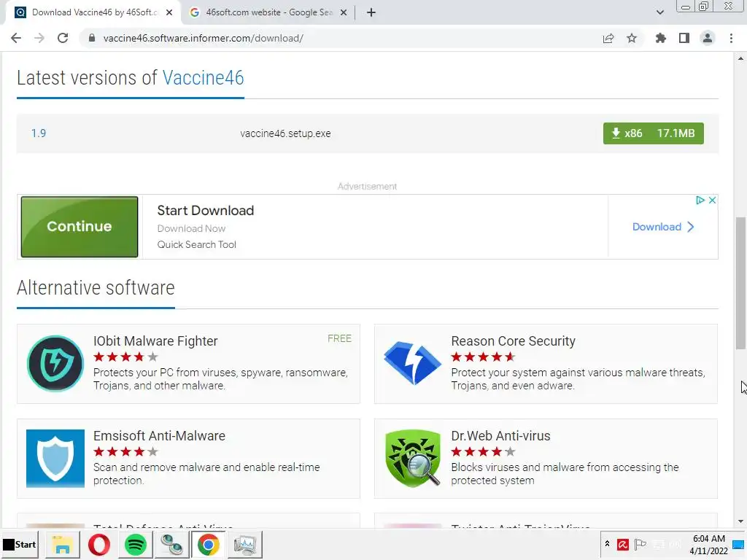Close the 46soft.com Google Search tab

pyautogui.click(x=344, y=12)
